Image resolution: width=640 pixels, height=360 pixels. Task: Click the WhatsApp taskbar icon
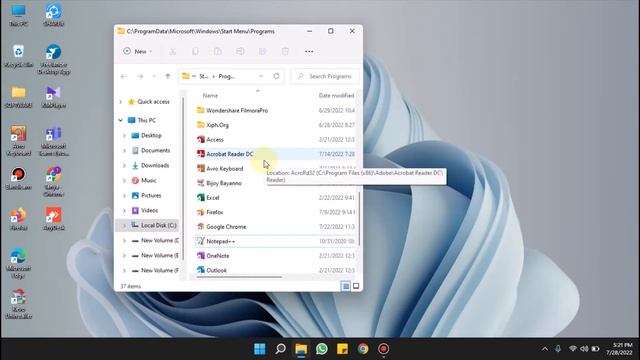click(x=322, y=349)
